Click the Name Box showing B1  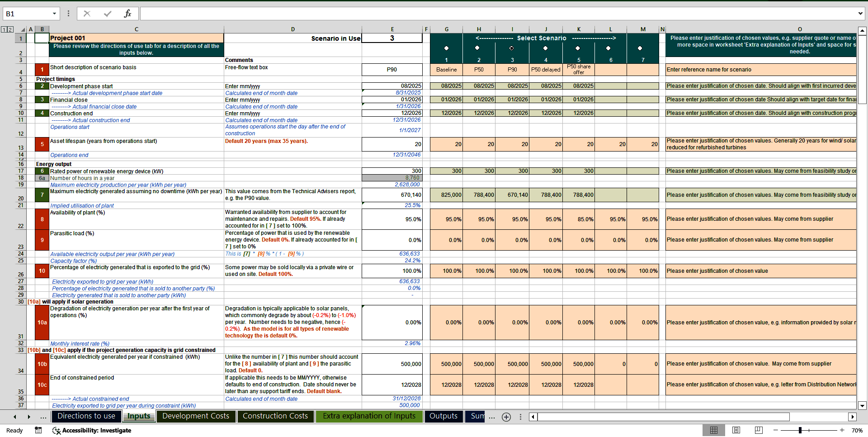pyautogui.click(x=27, y=14)
